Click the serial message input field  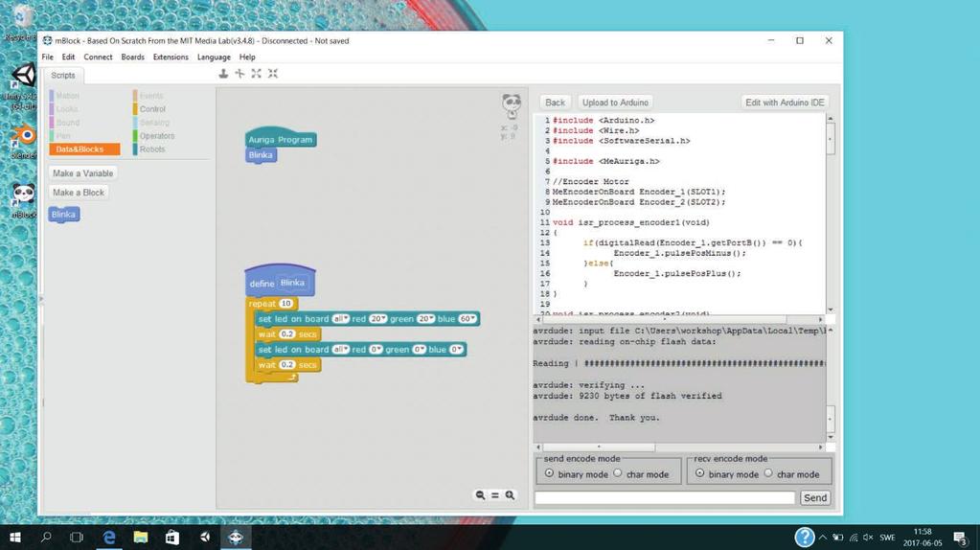[665, 497]
